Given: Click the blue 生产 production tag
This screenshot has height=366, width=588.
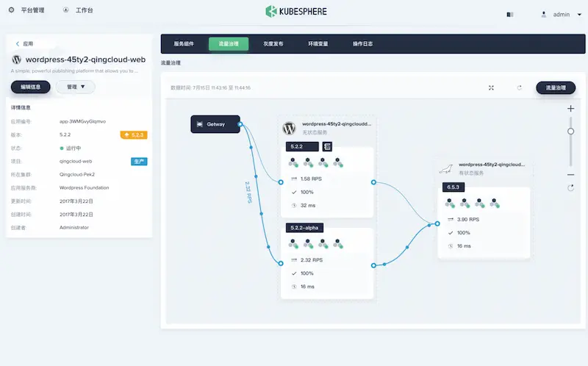Looking at the screenshot, I should point(139,161).
